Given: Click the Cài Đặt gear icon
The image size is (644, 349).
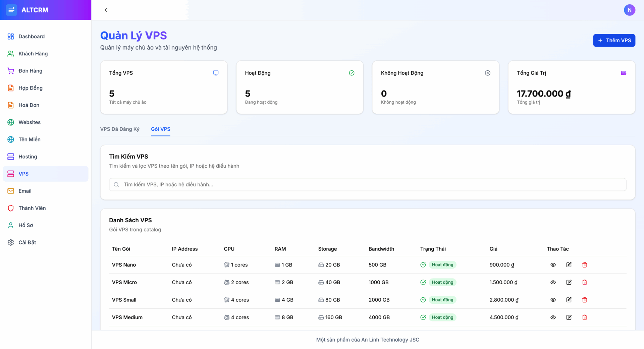Looking at the screenshot, I should (11, 242).
